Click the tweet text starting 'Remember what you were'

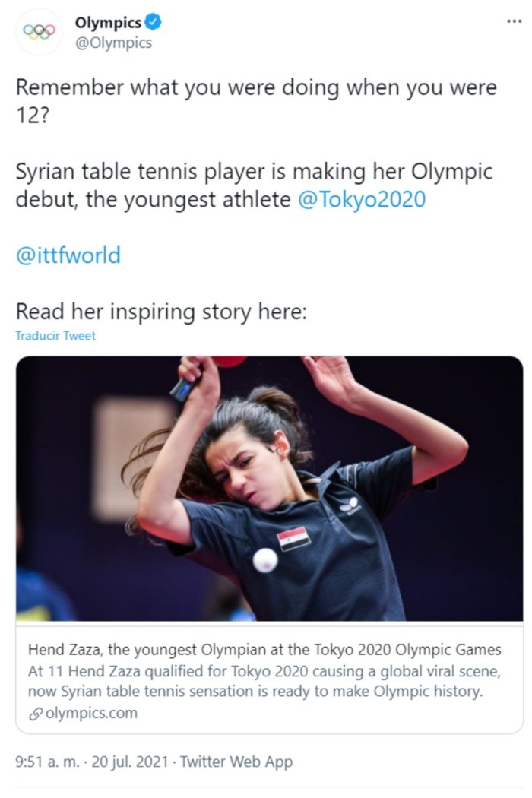(x=257, y=101)
